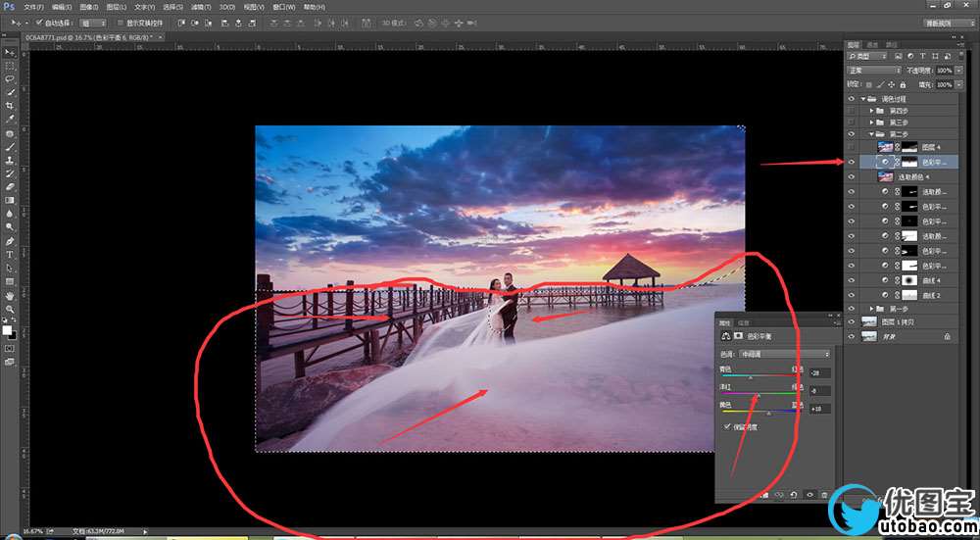Expand the 第三步 layer group
This screenshot has width=980, height=540.
[x=872, y=123]
